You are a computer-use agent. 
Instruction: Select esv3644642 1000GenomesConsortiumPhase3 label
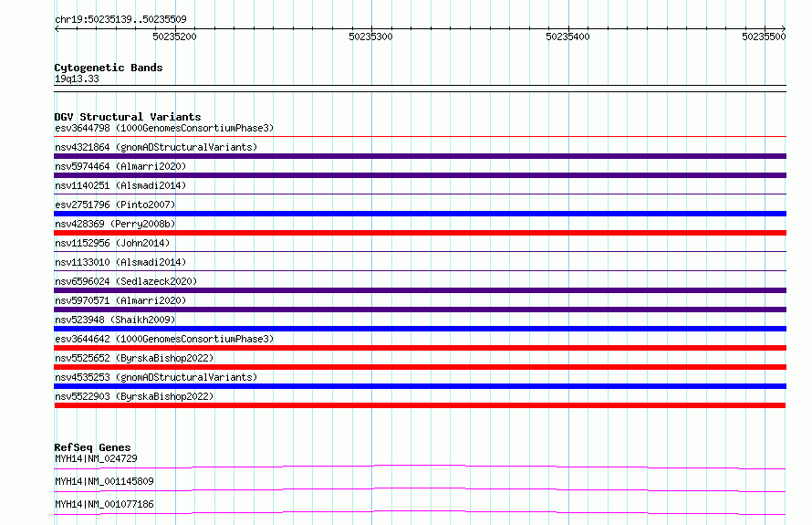point(164,339)
